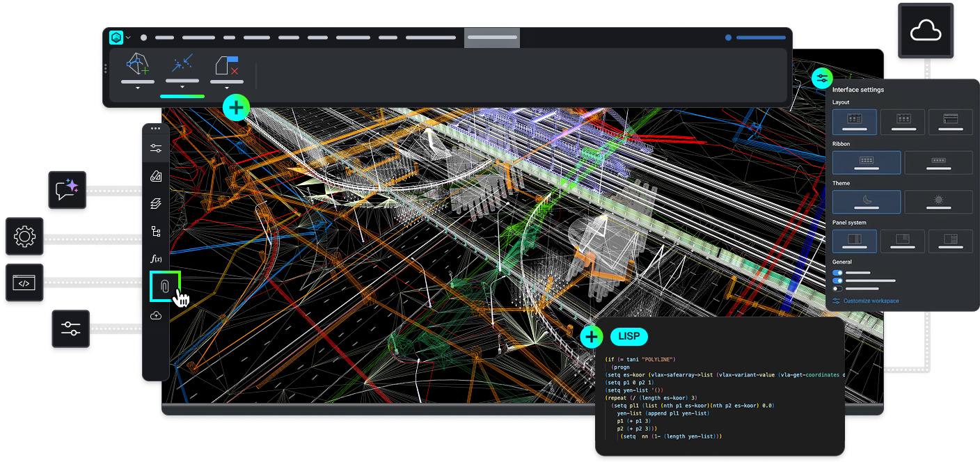Click the gear settings tile on left

24,237
